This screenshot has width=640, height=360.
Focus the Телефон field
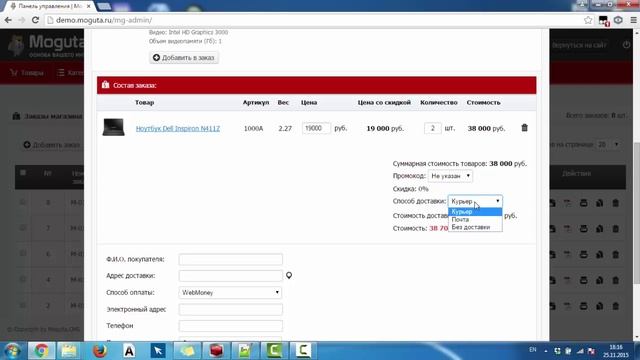pyautogui.click(x=230, y=326)
